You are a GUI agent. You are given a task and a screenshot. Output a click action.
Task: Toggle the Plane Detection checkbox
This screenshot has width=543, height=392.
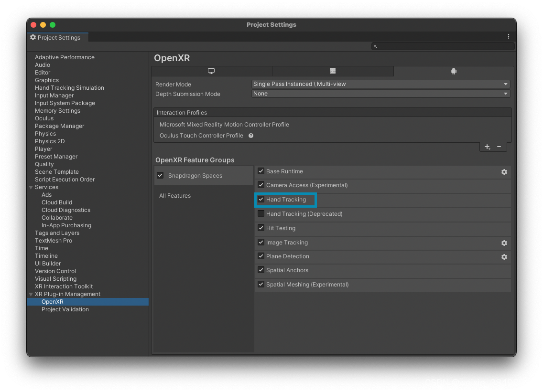click(261, 256)
